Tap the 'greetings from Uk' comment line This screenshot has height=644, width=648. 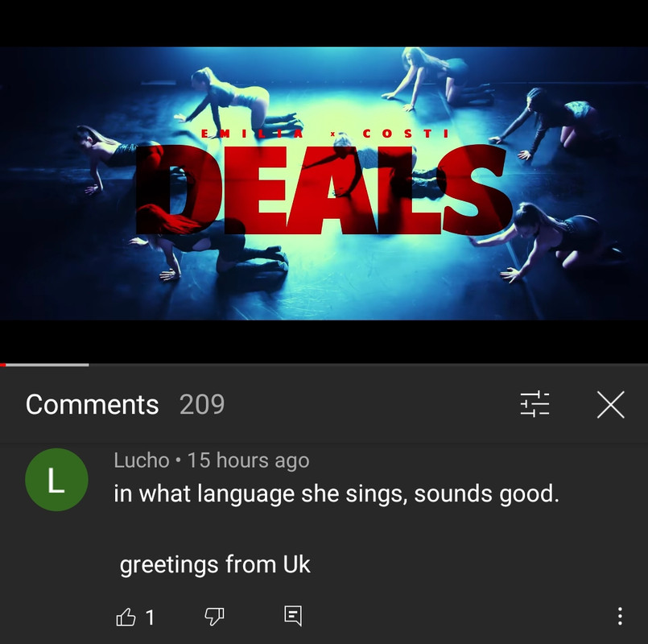click(215, 564)
